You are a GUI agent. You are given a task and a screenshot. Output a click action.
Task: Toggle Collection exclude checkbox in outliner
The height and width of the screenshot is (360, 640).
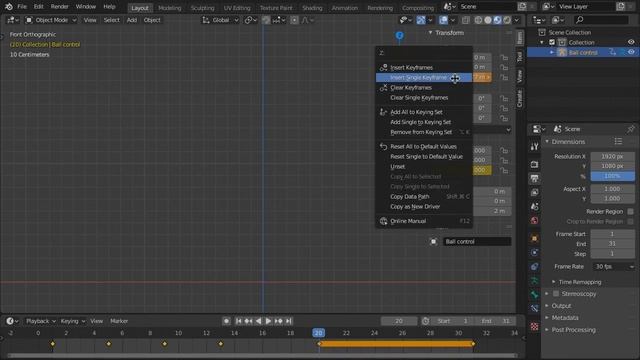click(x=552, y=42)
